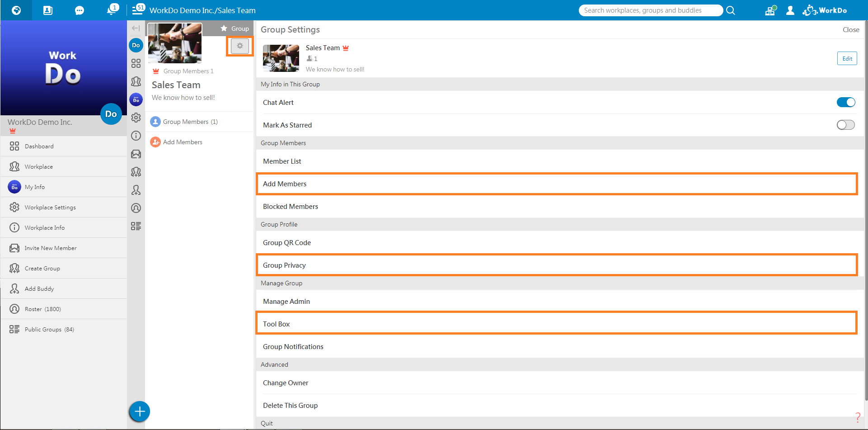Select Delete This Group option
The height and width of the screenshot is (430, 868).
point(560,405)
